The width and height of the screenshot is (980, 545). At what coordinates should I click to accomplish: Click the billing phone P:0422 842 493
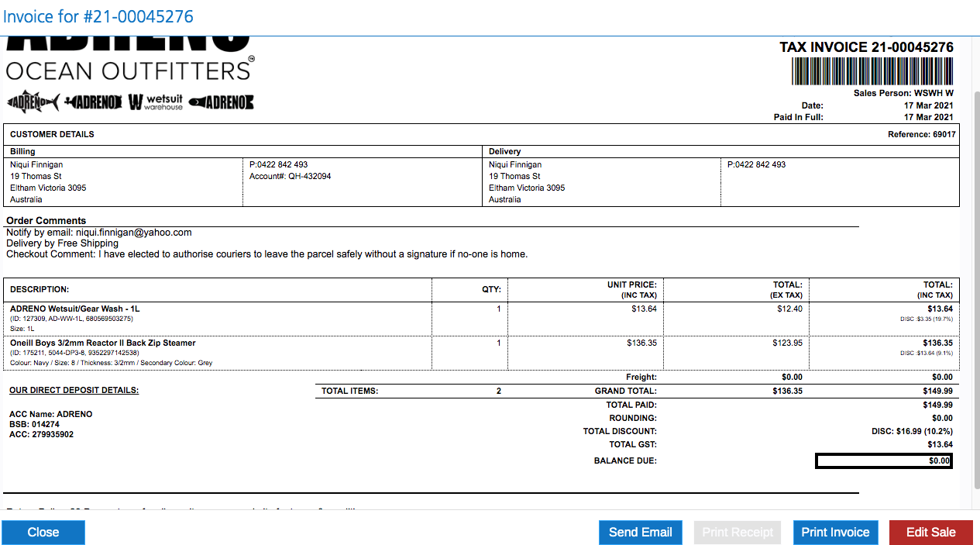click(278, 164)
